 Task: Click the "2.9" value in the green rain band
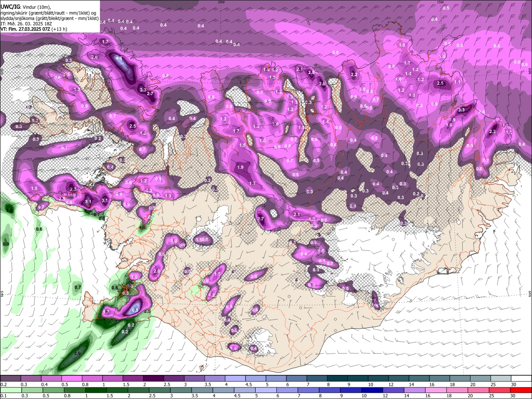click(77, 354)
